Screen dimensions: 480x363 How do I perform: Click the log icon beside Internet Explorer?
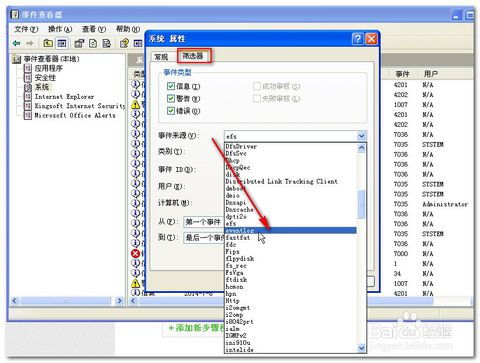(x=28, y=97)
